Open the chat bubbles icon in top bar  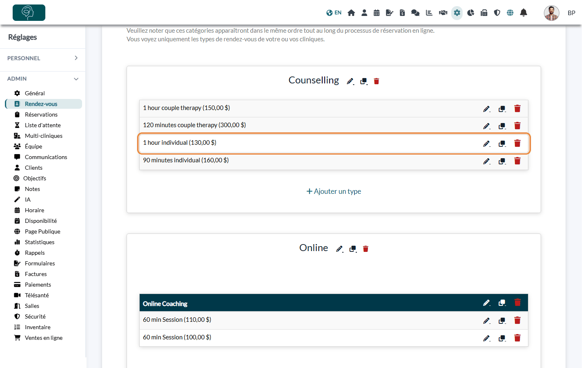[415, 13]
